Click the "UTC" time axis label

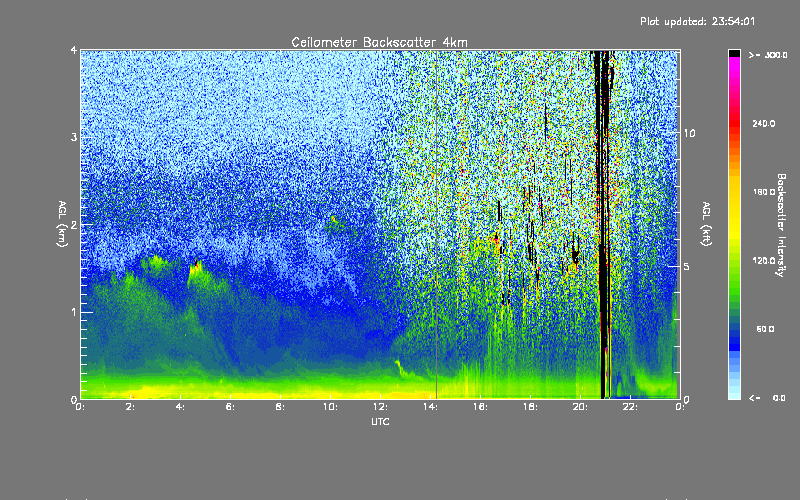(380, 421)
